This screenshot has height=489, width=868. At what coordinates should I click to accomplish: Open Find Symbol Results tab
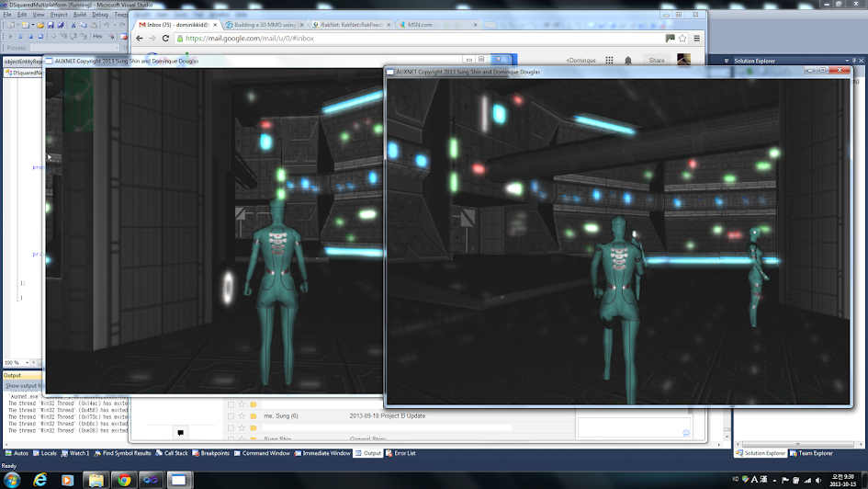(x=122, y=453)
